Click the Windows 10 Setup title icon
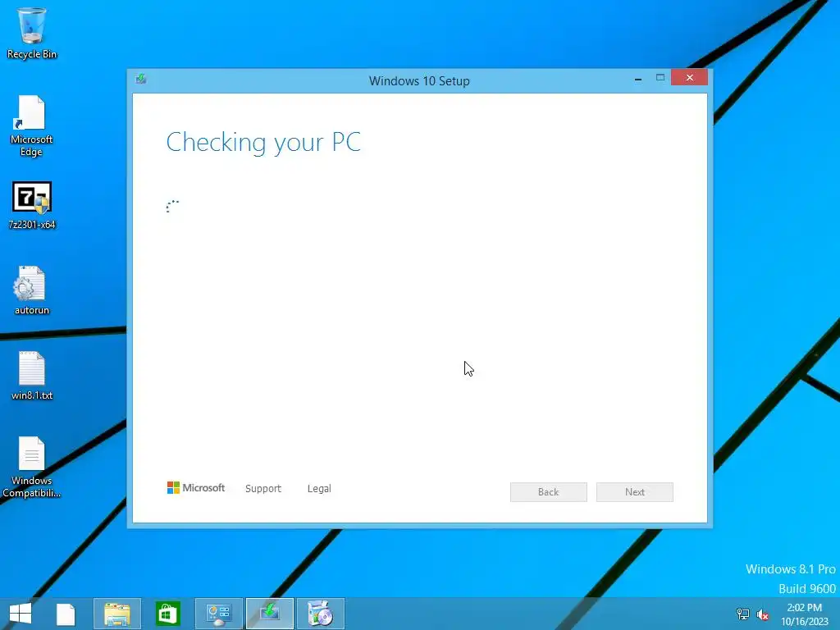This screenshot has height=630, width=840. pyautogui.click(x=141, y=80)
